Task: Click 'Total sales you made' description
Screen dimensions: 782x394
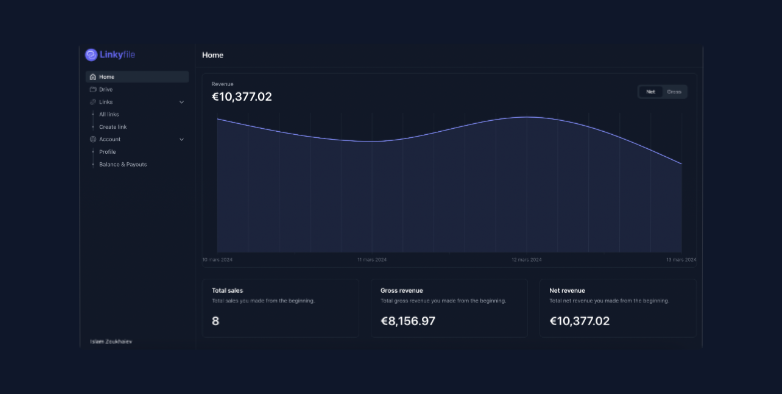Action: click(263, 301)
